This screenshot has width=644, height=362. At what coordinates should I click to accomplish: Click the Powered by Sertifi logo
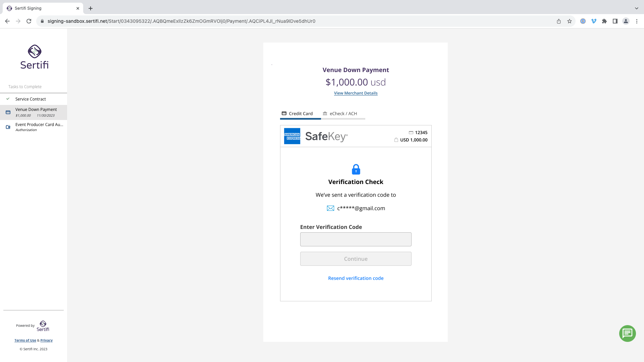point(43,326)
